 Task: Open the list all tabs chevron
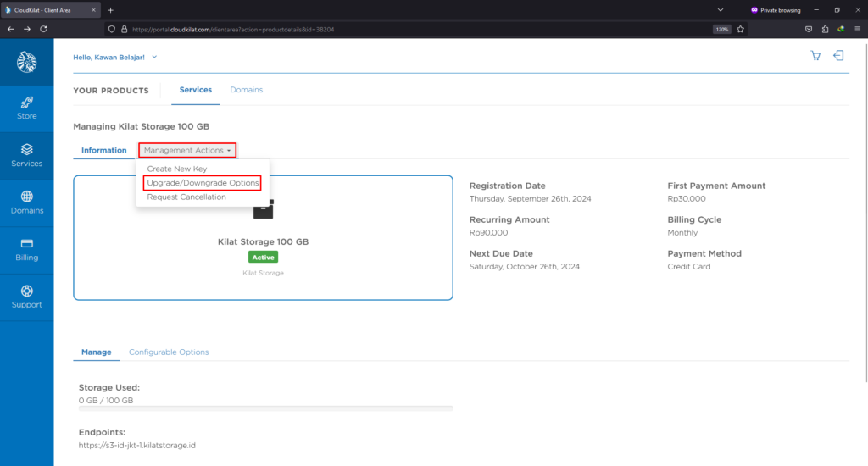tap(721, 10)
